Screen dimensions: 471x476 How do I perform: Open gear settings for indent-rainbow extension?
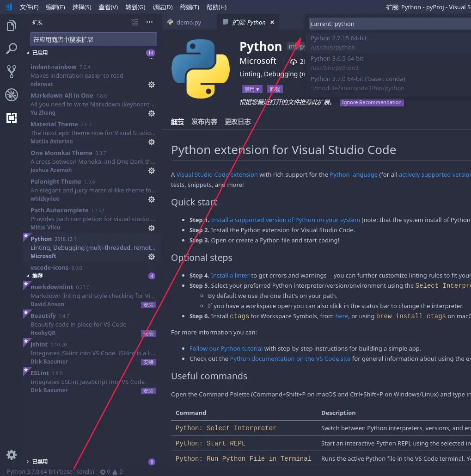(151, 85)
